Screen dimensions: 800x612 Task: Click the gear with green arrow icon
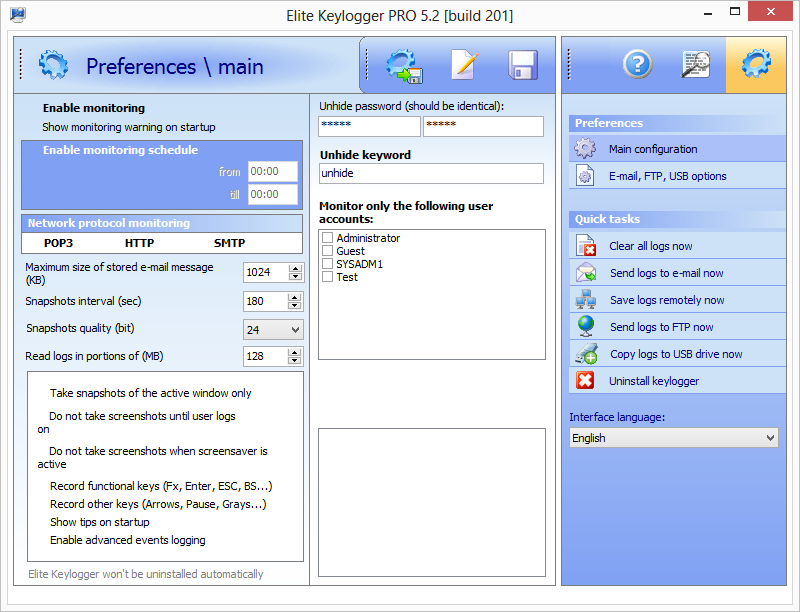pyautogui.click(x=405, y=65)
